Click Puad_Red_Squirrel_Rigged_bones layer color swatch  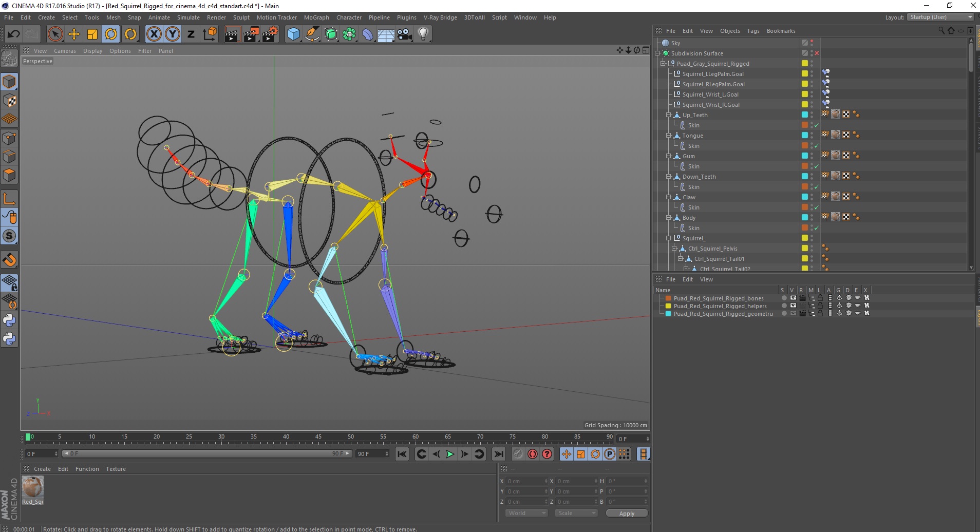(x=668, y=298)
